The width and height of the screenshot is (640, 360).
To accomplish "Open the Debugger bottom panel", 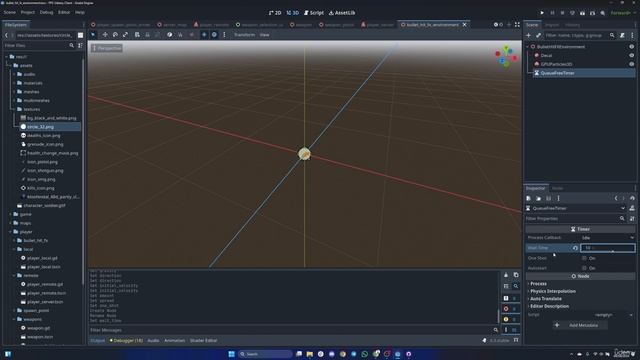I will click(x=126, y=340).
